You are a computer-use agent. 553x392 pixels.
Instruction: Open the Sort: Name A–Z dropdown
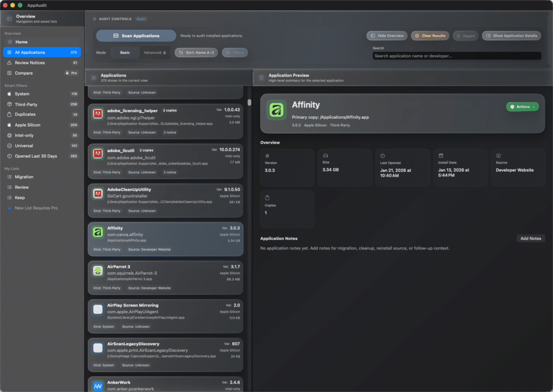[196, 52]
